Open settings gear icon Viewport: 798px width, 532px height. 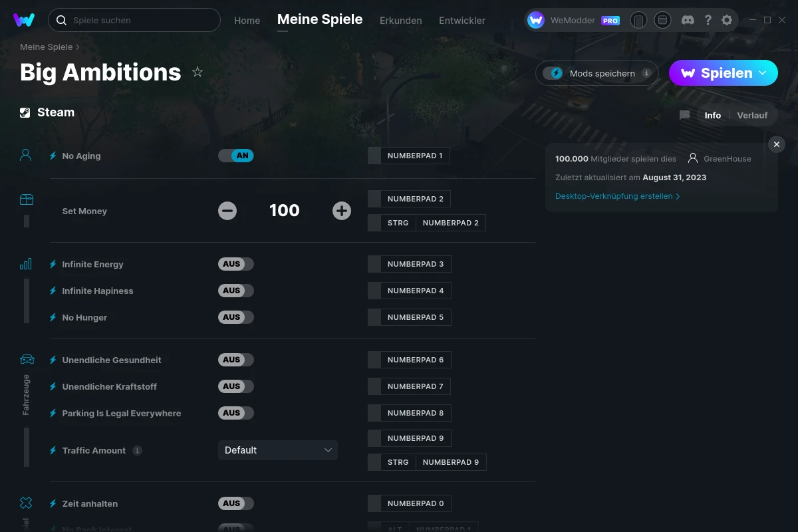[x=727, y=20]
